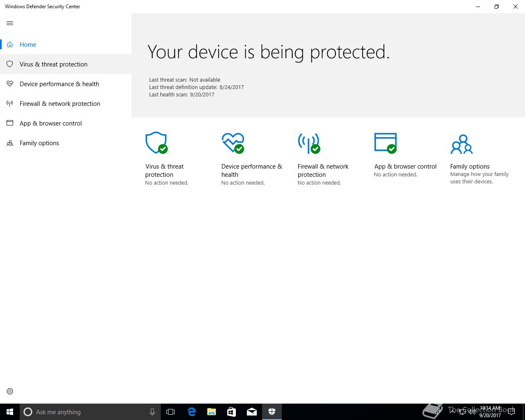The image size is (525, 420).
Task: Click the 'Last threat scan: Not available' line
Action: (x=185, y=80)
